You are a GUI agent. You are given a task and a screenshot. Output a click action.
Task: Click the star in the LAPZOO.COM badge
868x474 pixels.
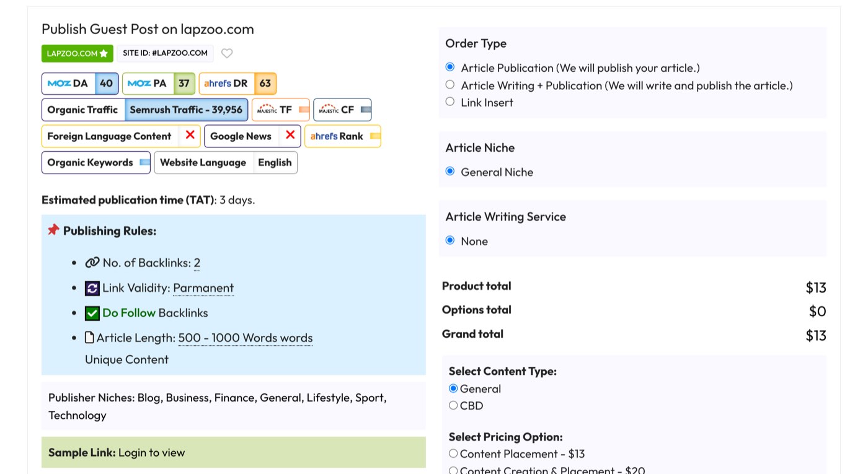point(104,53)
